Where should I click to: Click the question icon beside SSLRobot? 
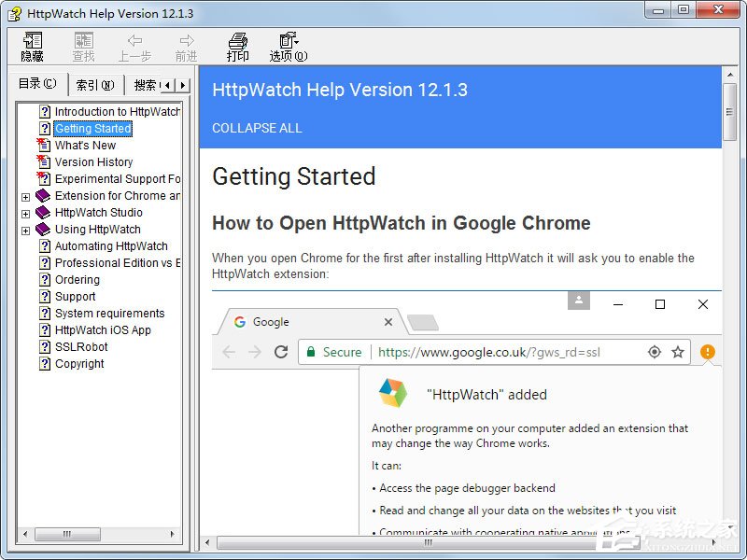click(x=44, y=346)
